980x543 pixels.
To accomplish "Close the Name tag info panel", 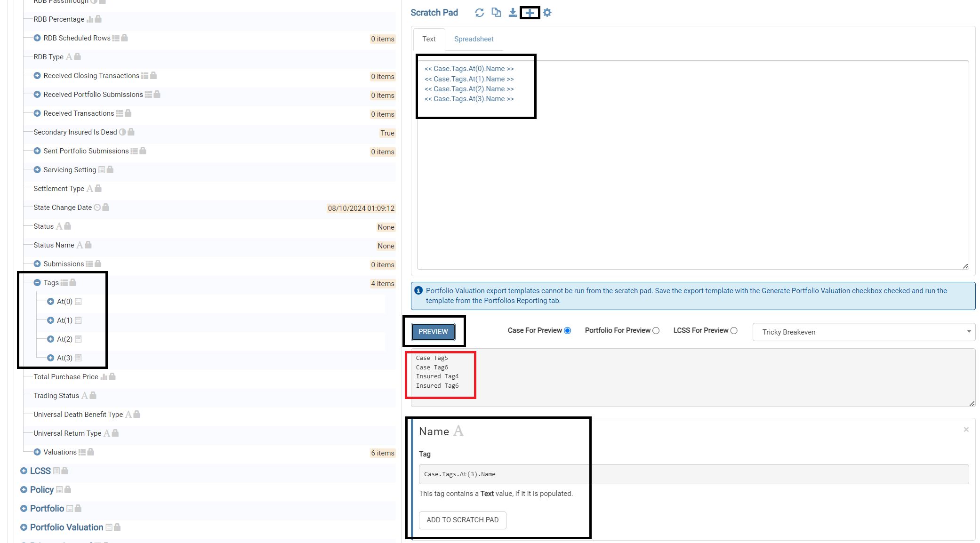I will pos(966,430).
